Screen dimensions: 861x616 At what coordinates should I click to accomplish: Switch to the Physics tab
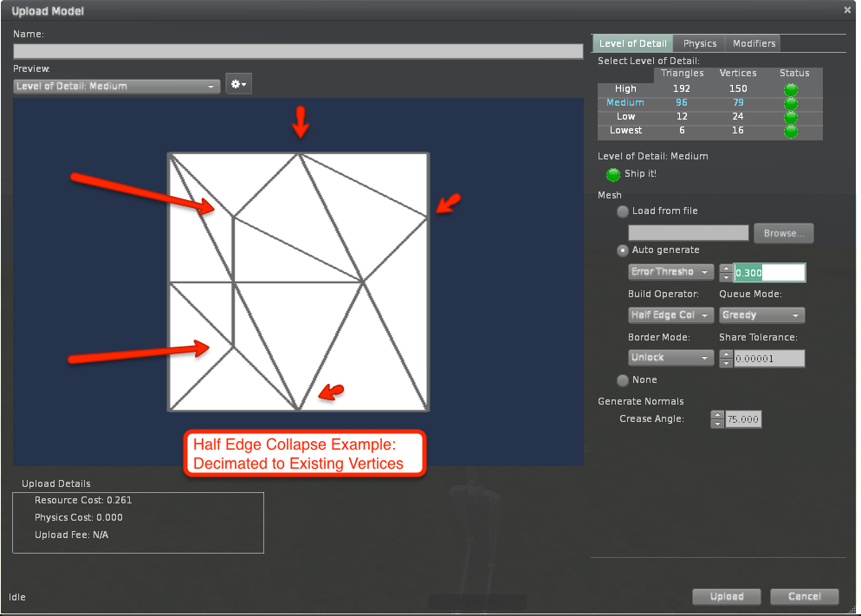(700, 43)
